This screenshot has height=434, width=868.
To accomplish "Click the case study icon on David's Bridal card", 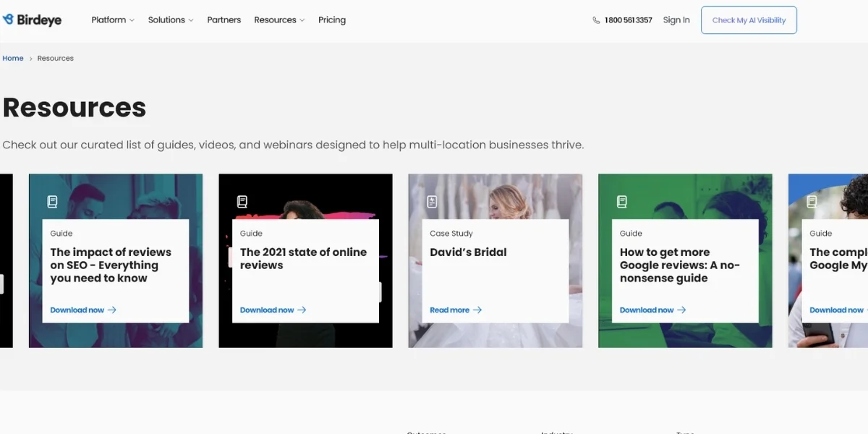I will click(432, 202).
